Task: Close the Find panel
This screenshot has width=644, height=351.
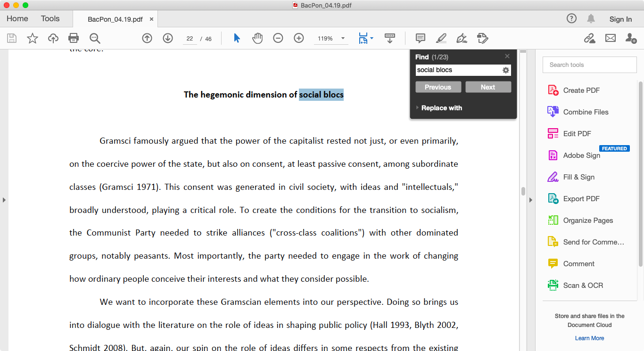Action: point(507,56)
